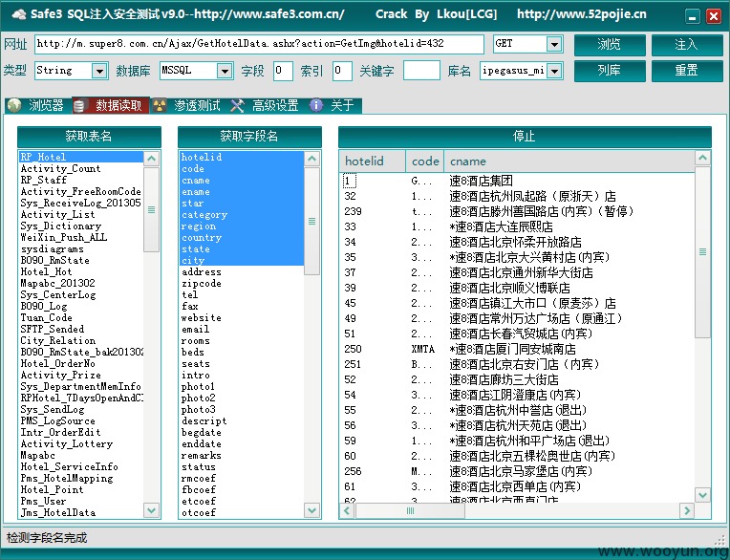Image resolution: width=730 pixels, height=560 pixels.
Task: Click the field list scroll-up arrow
Action: [311, 159]
